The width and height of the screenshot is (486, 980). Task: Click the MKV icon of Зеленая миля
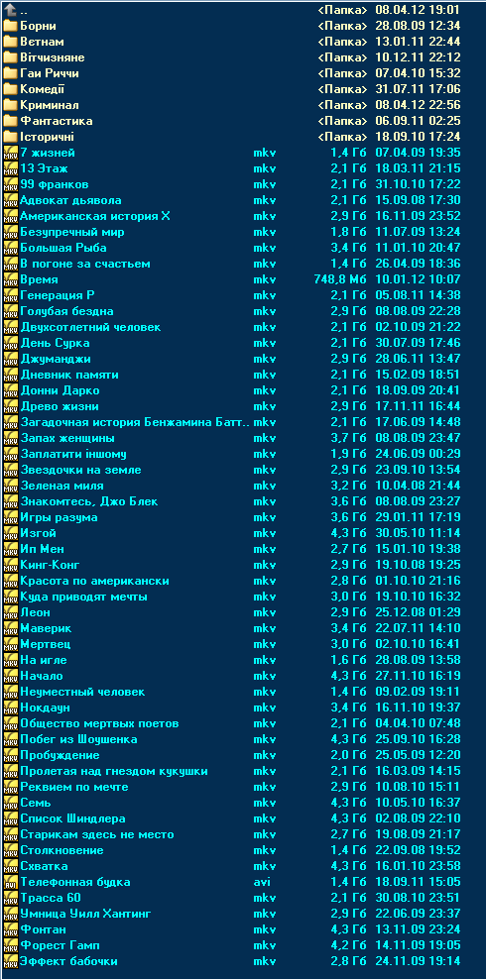click(10, 486)
